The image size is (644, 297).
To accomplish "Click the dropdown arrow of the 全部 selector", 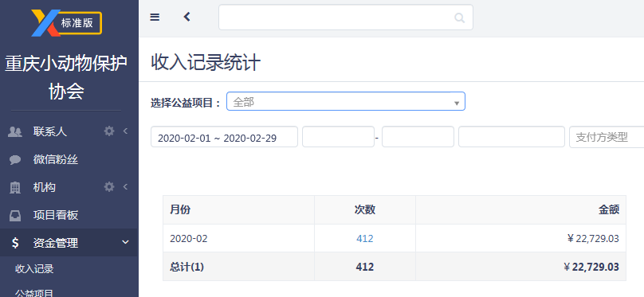I will (x=457, y=103).
